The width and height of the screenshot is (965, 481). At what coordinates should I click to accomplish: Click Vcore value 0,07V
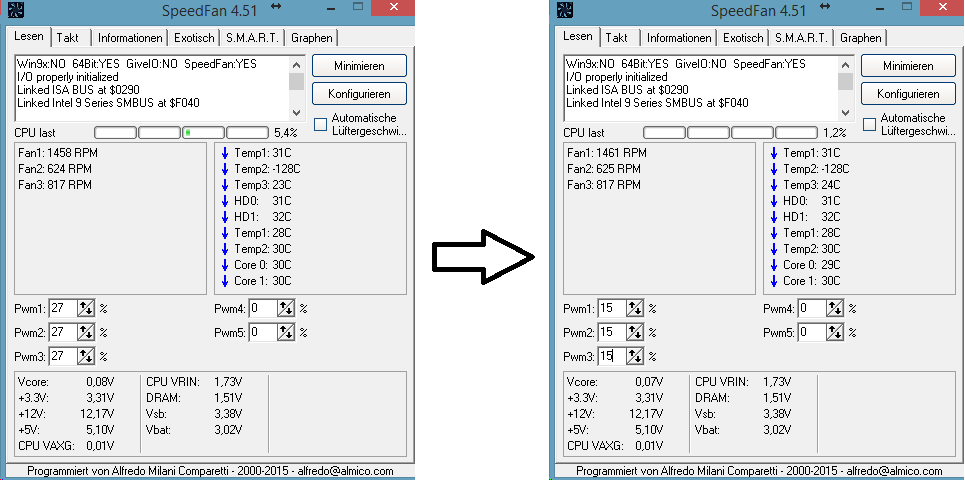tap(650, 382)
